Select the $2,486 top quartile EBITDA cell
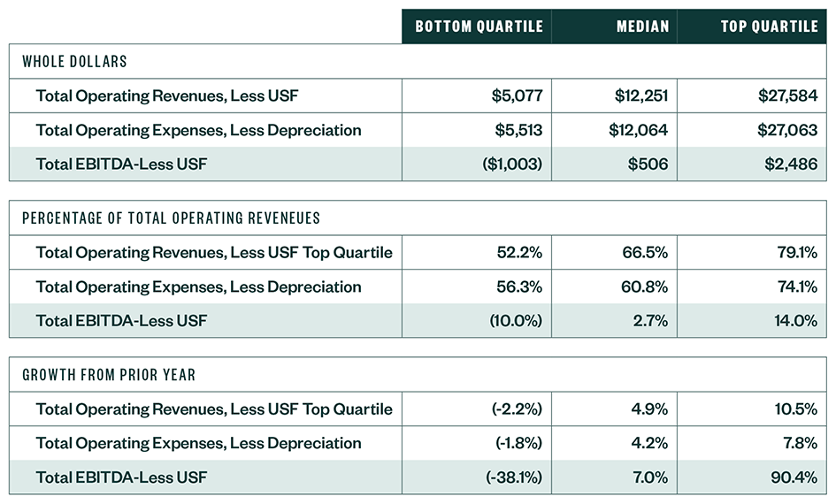The width and height of the screenshot is (836, 504). tap(791, 164)
